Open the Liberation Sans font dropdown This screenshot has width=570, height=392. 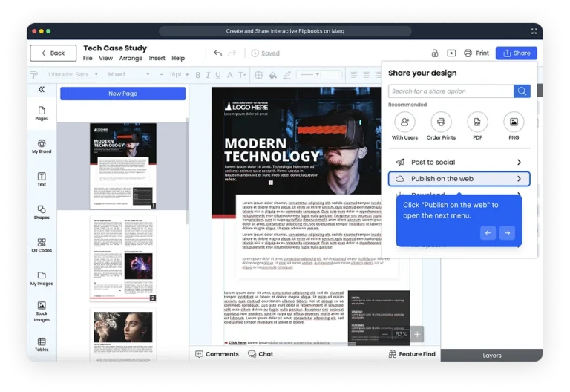pyautogui.click(x=73, y=74)
